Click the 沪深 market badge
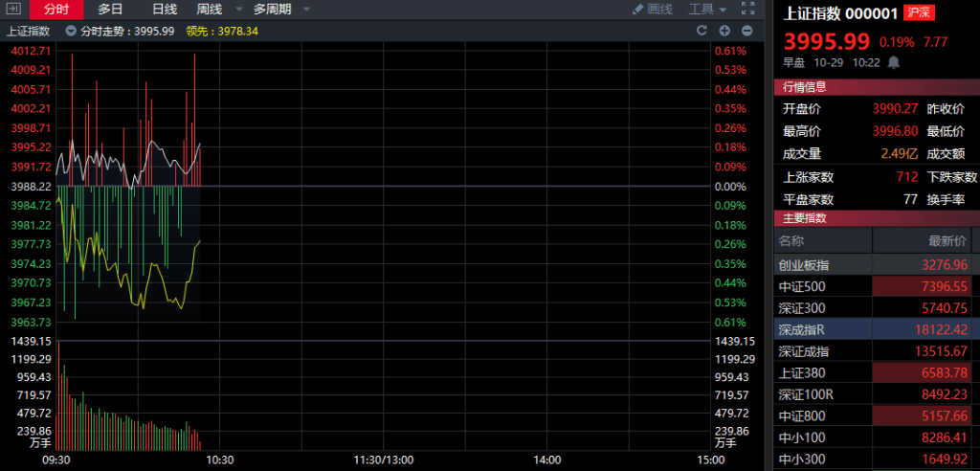The height and width of the screenshot is (471, 980). [920, 13]
